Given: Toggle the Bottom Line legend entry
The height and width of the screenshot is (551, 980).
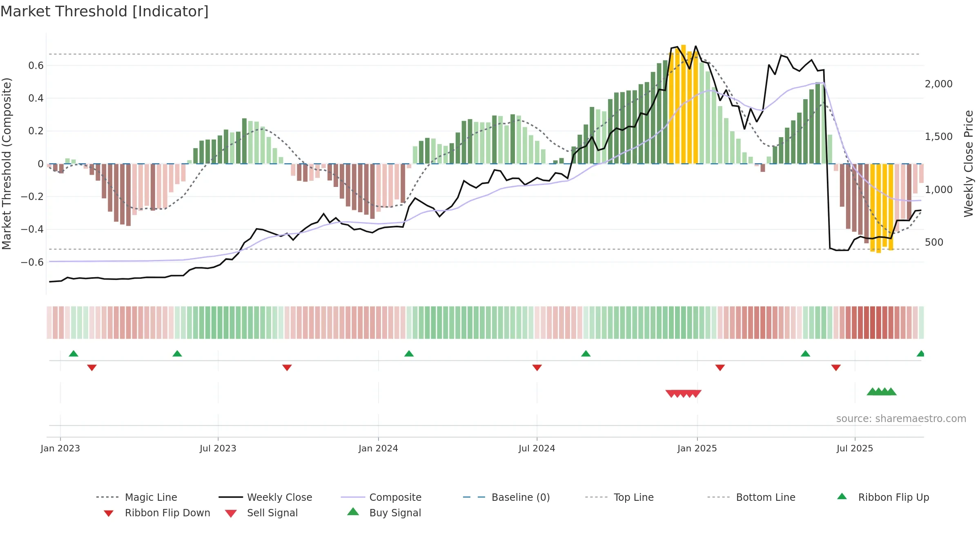Looking at the screenshot, I should pos(751,497).
